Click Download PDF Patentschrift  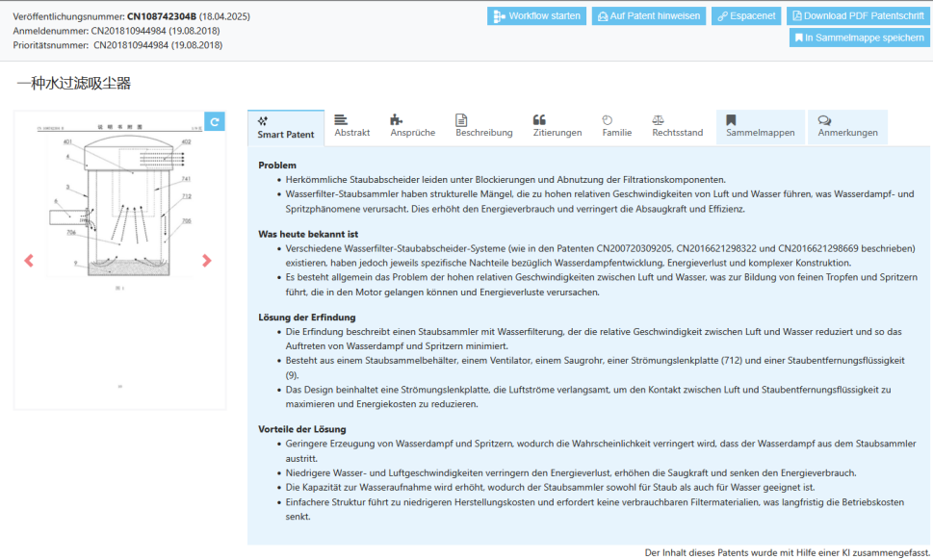point(858,16)
